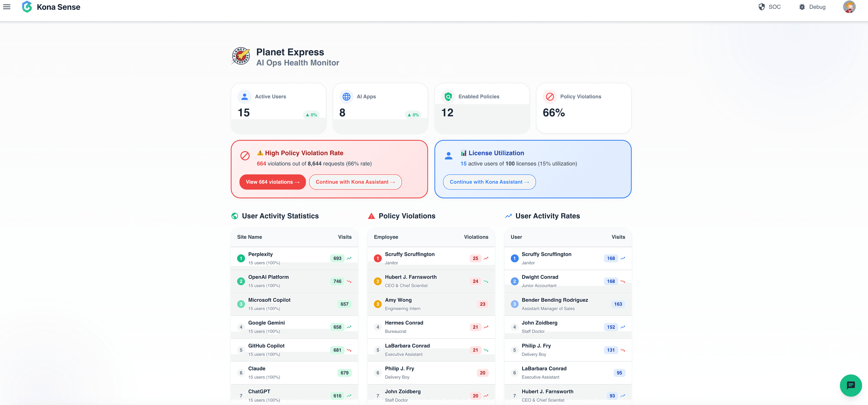Open the hamburger navigation menu
Screen dimensions: 868x405
pyautogui.click(x=7, y=7)
